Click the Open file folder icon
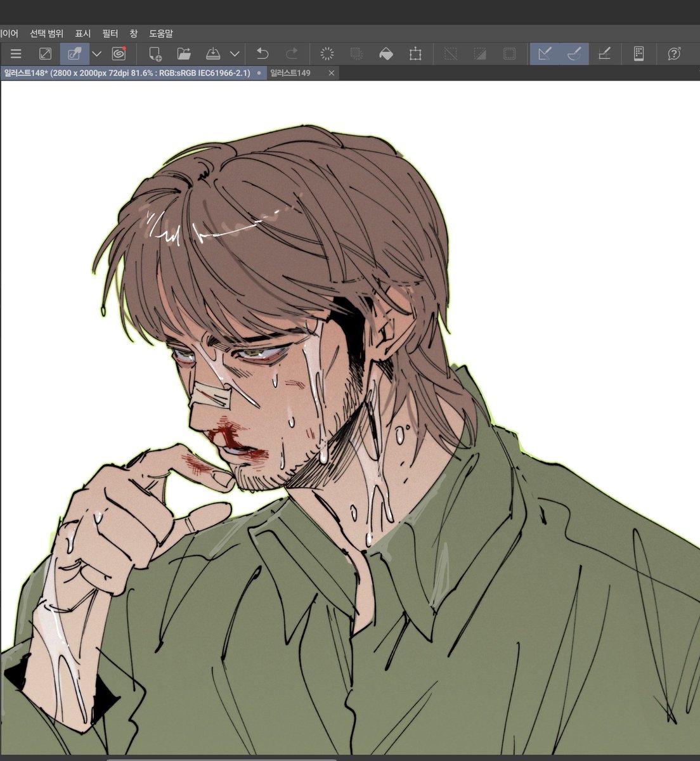 click(184, 54)
